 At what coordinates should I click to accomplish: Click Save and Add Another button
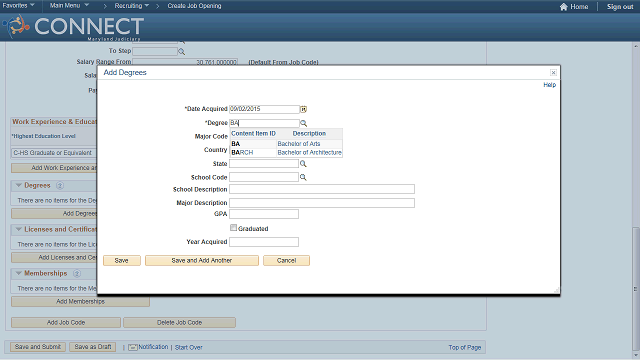pyautogui.click(x=202, y=260)
